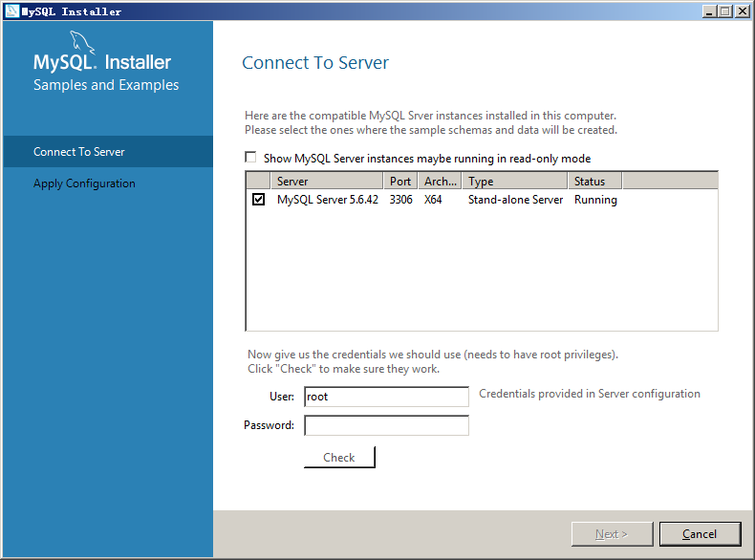Minimize the MySQL Installer window
Screen dimensions: 755x560
pyautogui.click(x=709, y=11)
